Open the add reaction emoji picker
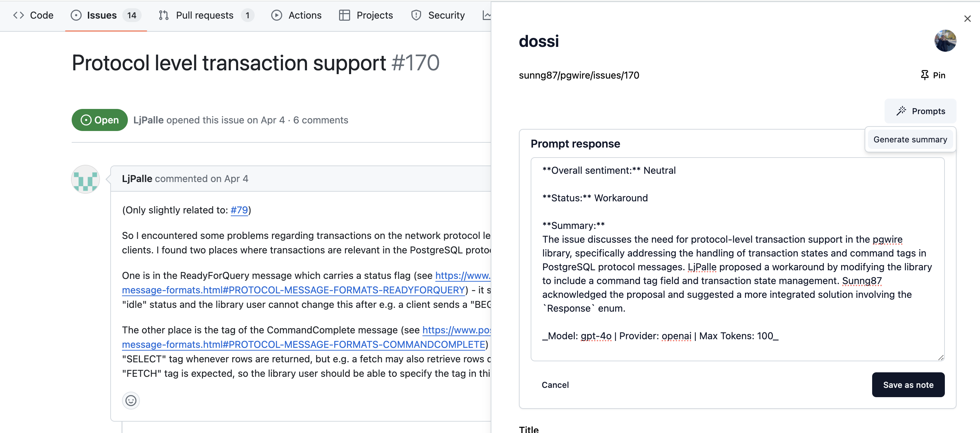980x433 pixels. (131, 400)
